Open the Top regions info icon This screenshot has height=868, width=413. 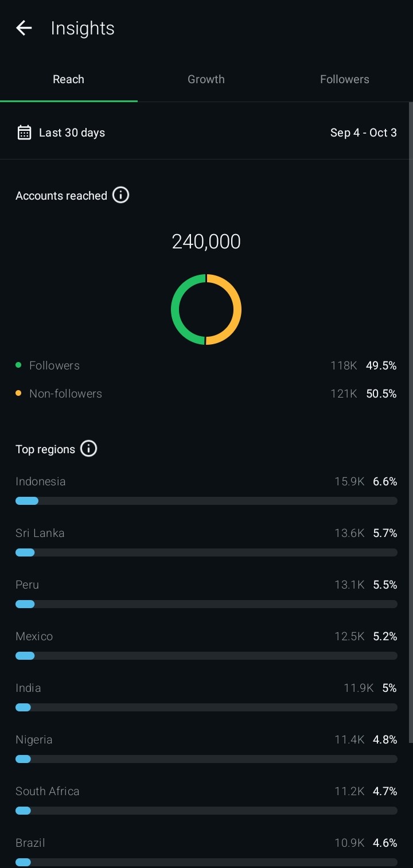(x=88, y=449)
